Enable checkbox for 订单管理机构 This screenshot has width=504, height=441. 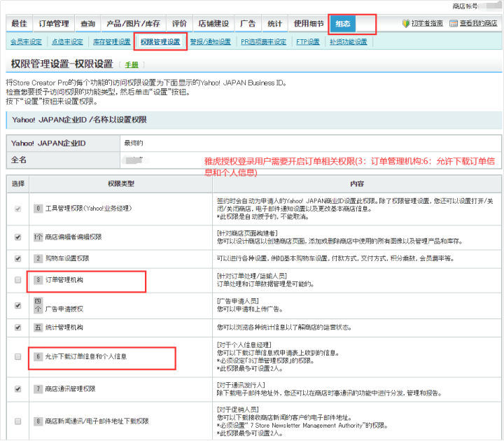pyautogui.click(x=18, y=280)
